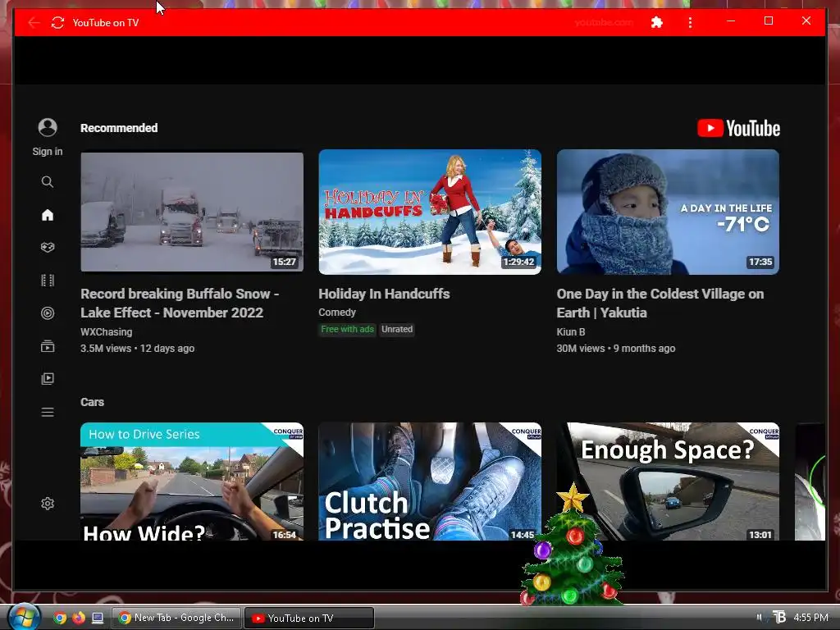The image size is (840, 630).
Task: Open the Subscriptions icon in sidebar
Action: [48, 346]
